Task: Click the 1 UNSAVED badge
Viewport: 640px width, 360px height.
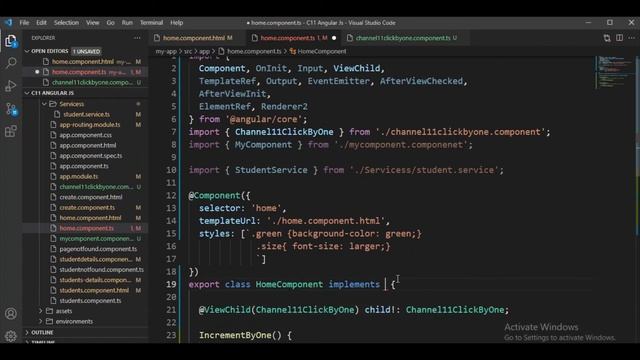Action: click(87, 51)
